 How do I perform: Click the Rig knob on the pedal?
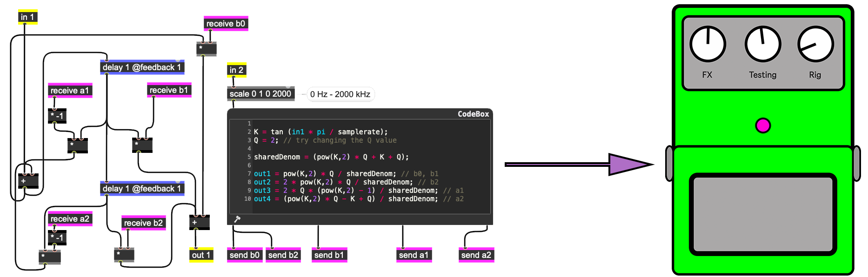pyautogui.click(x=815, y=45)
